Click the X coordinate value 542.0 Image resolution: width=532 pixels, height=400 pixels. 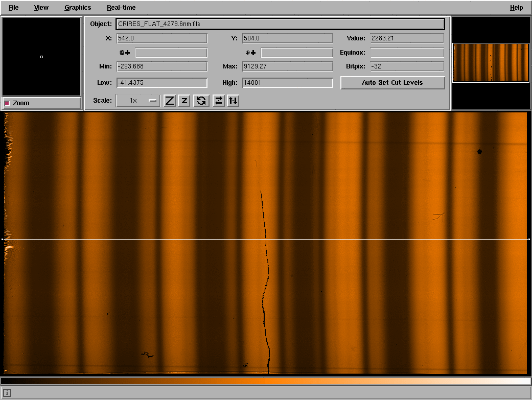(x=162, y=38)
